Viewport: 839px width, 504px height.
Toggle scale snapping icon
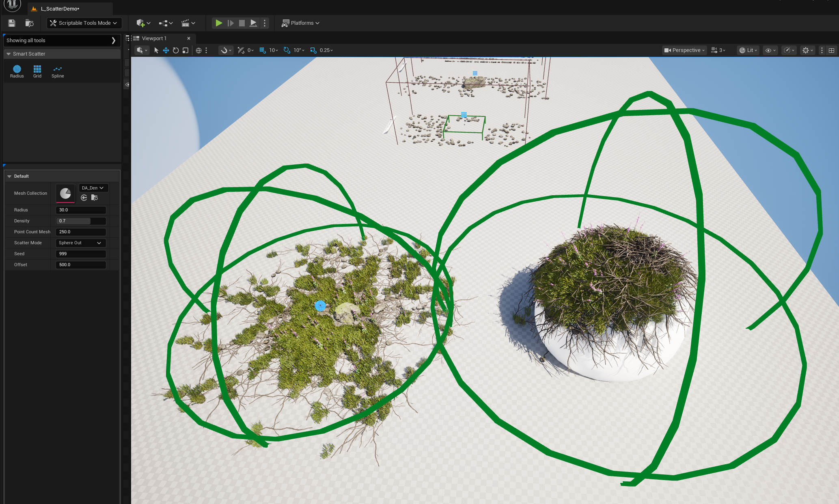point(313,50)
